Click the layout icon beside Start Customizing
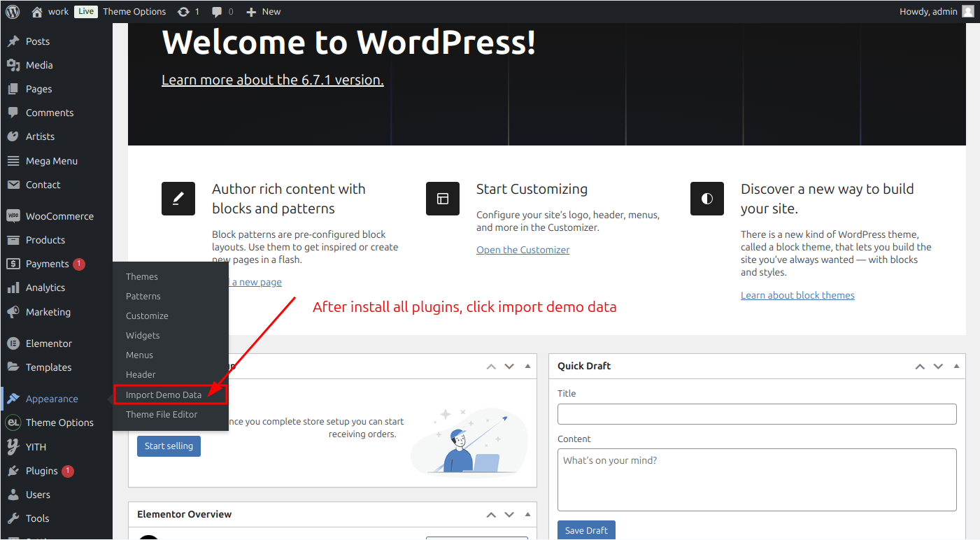This screenshot has width=980, height=540. [443, 199]
